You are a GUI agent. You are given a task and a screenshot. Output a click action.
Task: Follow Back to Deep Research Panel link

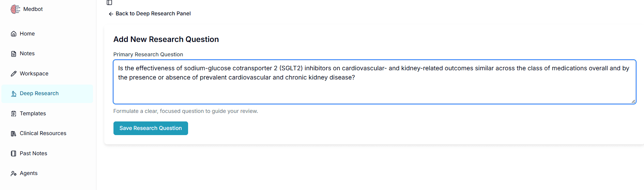(x=153, y=14)
